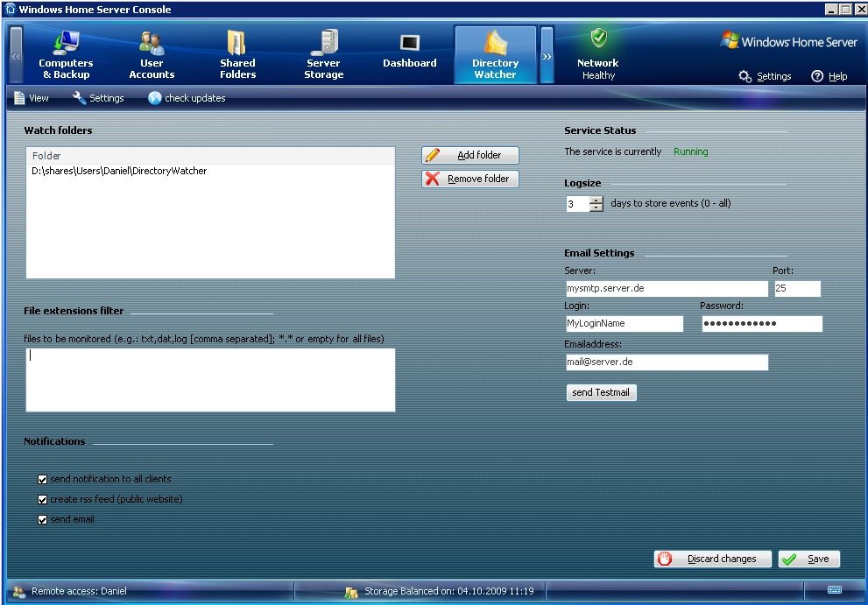Click the Windows Home Server logo
This screenshot has width=868, height=605.
click(787, 41)
